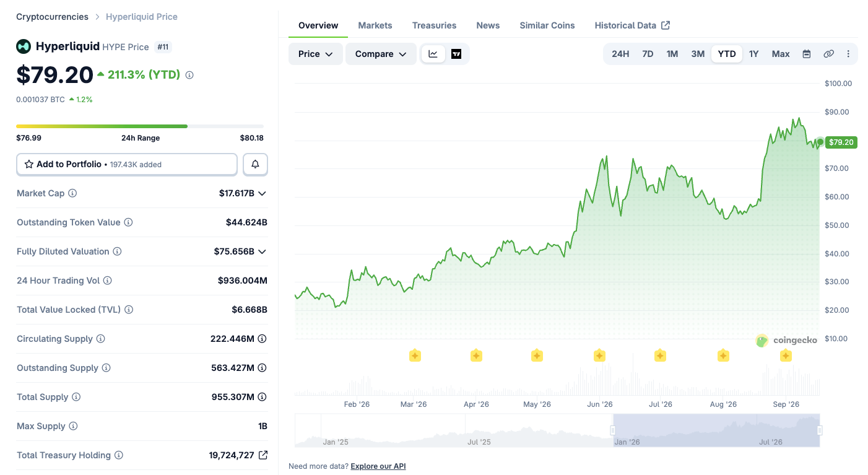Switch to TradingView chart view
This screenshot has width=868, height=475.
pyautogui.click(x=456, y=54)
